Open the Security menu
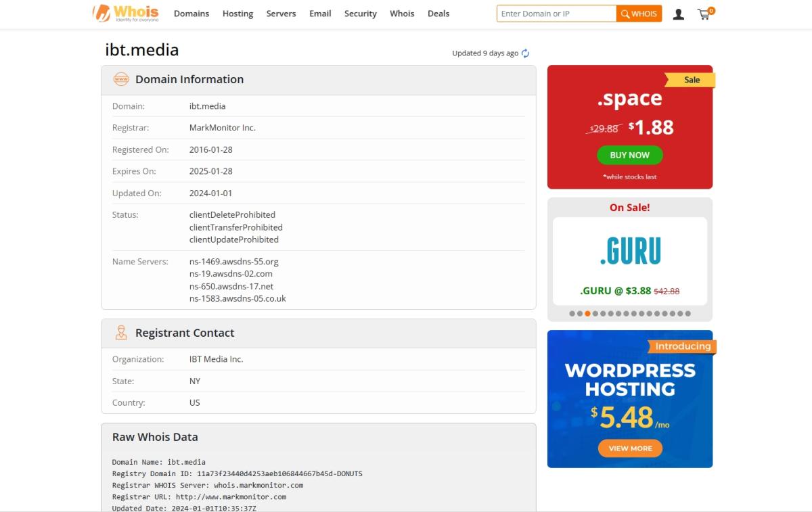812x512 pixels. click(x=360, y=14)
